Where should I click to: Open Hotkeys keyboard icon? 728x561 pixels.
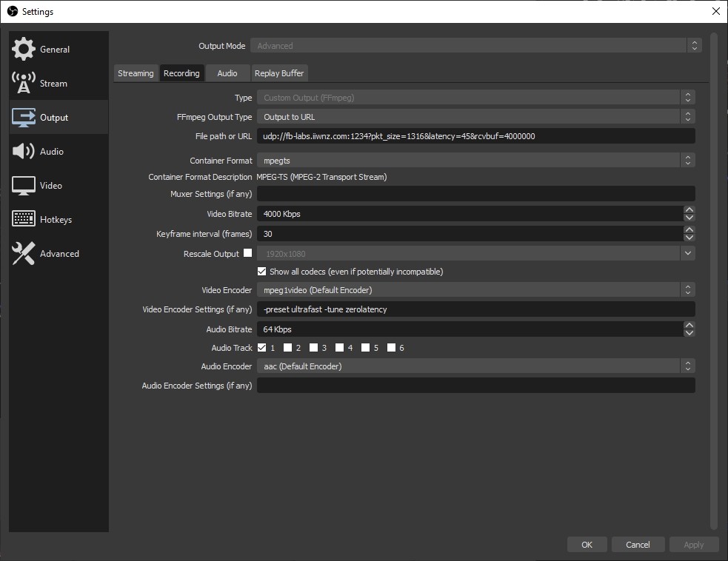pyautogui.click(x=23, y=218)
